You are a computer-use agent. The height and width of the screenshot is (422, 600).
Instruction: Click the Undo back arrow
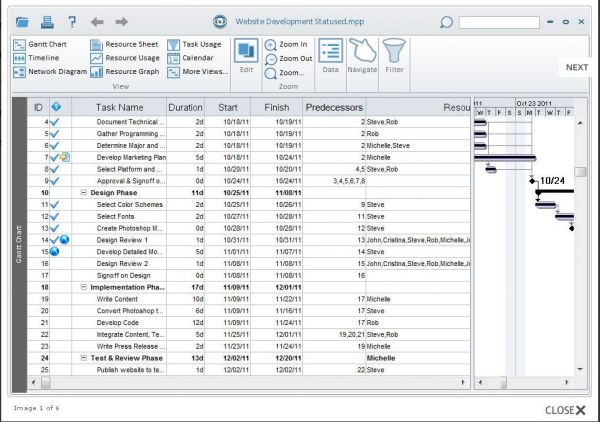[97, 21]
